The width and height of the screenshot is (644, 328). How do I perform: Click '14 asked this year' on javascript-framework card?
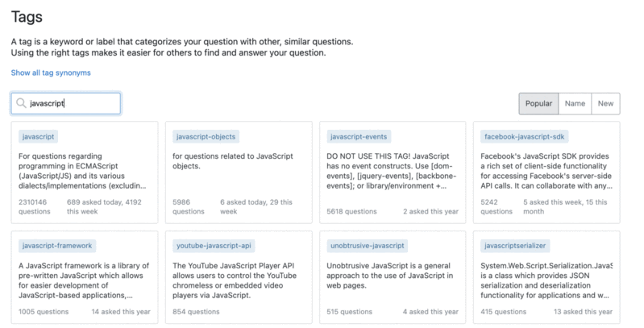click(121, 312)
